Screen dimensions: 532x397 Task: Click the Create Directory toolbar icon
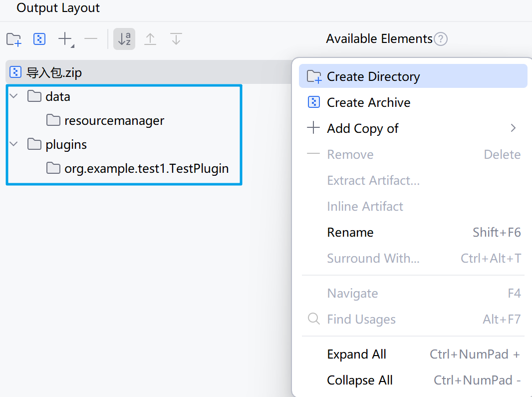14,39
